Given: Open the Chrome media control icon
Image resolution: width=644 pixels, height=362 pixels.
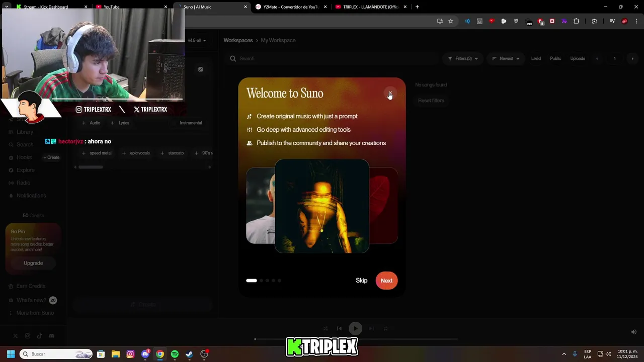Looking at the screenshot, I should coord(612,21).
